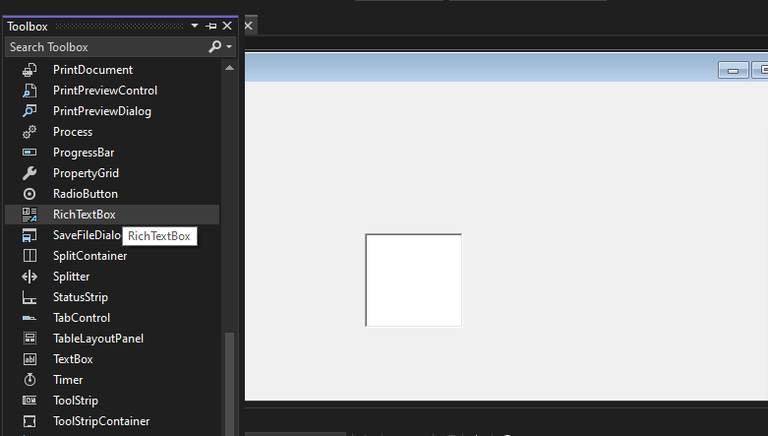Choose the SplitContainer control
The width and height of the screenshot is (768, 436).
[x=112, y=256]
